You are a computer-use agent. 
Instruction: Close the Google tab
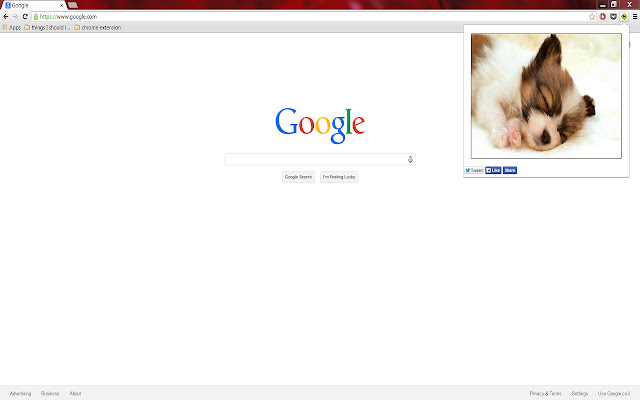coord(62,5)
